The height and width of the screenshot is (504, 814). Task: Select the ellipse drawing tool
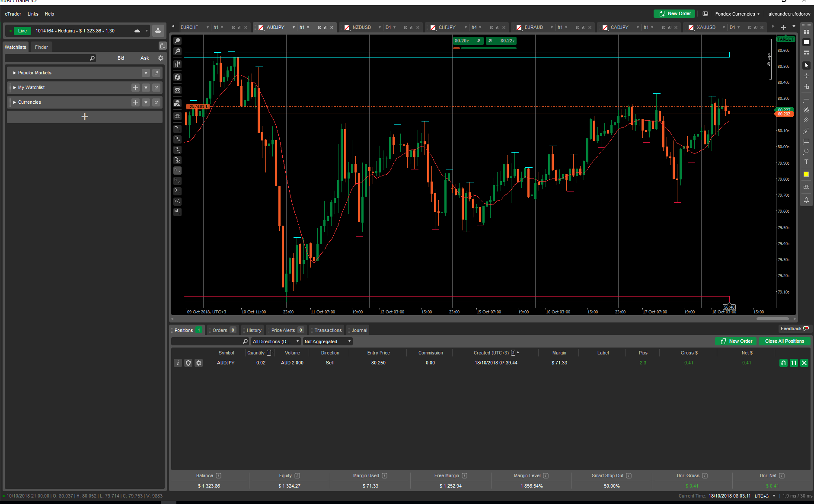click(806, 151)
